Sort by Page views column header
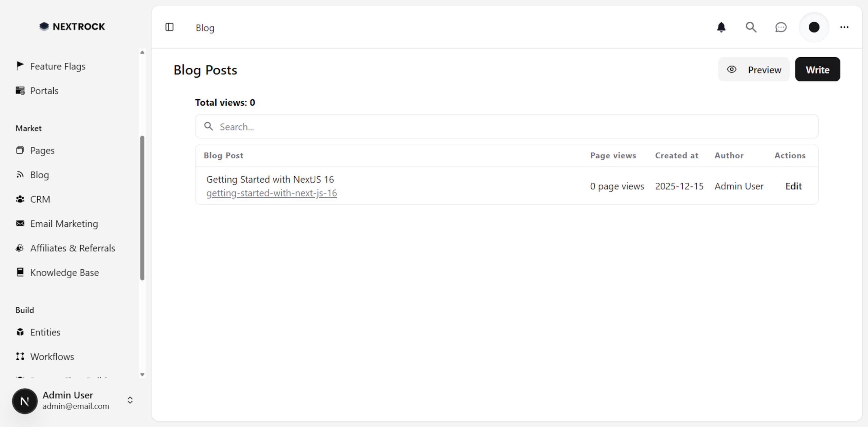Image resolution: width=868 pixels, height=427 pixels. click(613, 156)
